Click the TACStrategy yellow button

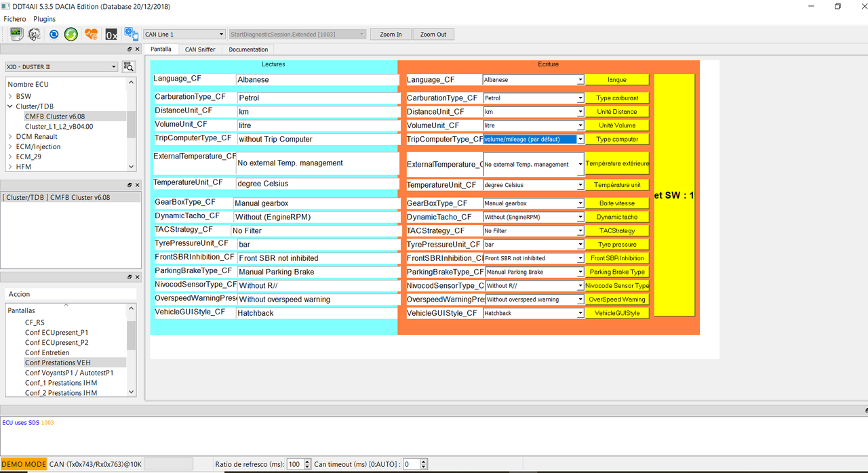coord(617,230)
